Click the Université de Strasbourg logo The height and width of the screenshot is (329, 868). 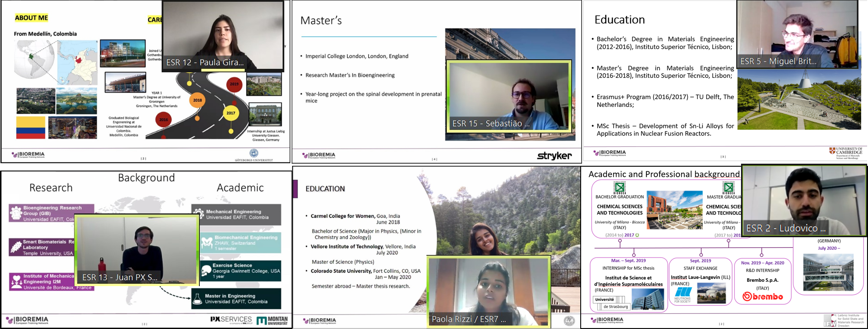tap(611, 303)
